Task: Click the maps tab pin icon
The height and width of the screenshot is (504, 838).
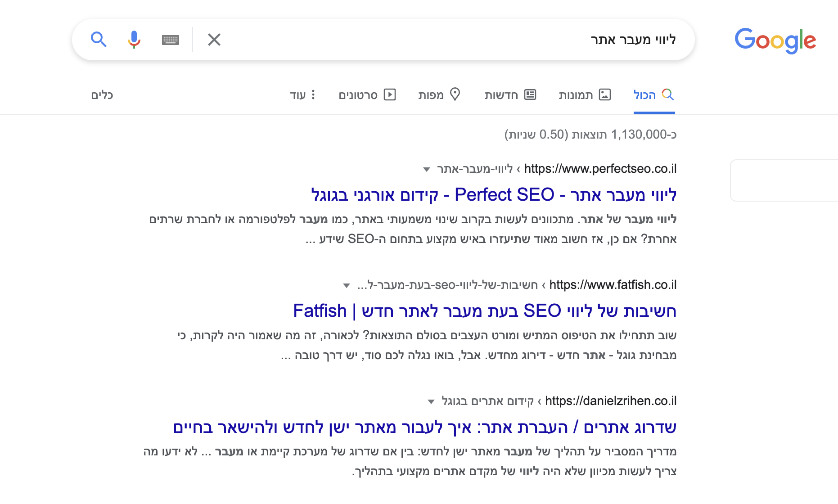Action: (455, 94)
